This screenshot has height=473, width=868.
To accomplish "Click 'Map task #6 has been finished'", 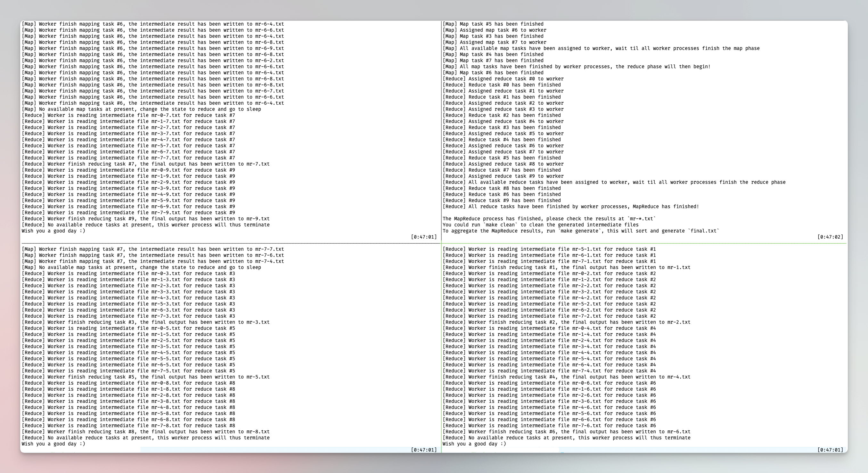I will coord(493,72).
